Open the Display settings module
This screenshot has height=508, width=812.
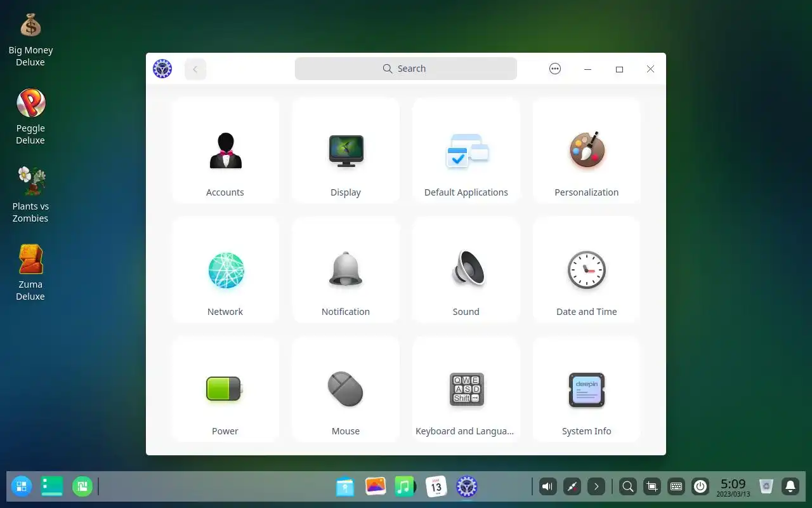(346, 150)
